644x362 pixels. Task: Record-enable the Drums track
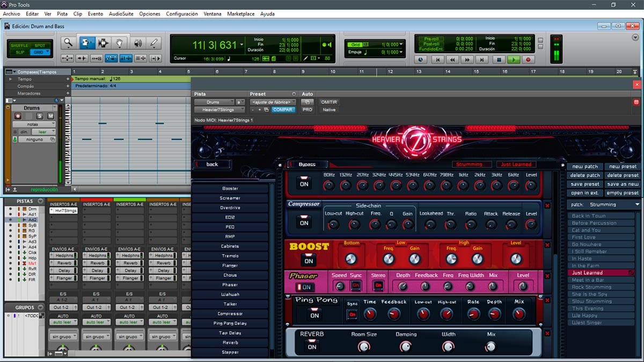(x=18, y=116)
